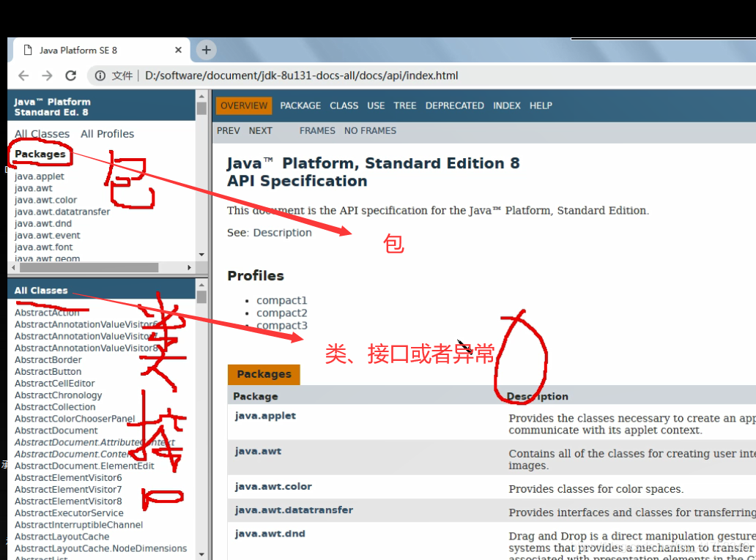Select the orange Packages table tab
The width and height of the screenshot is (756, 560).
point(264,375)
